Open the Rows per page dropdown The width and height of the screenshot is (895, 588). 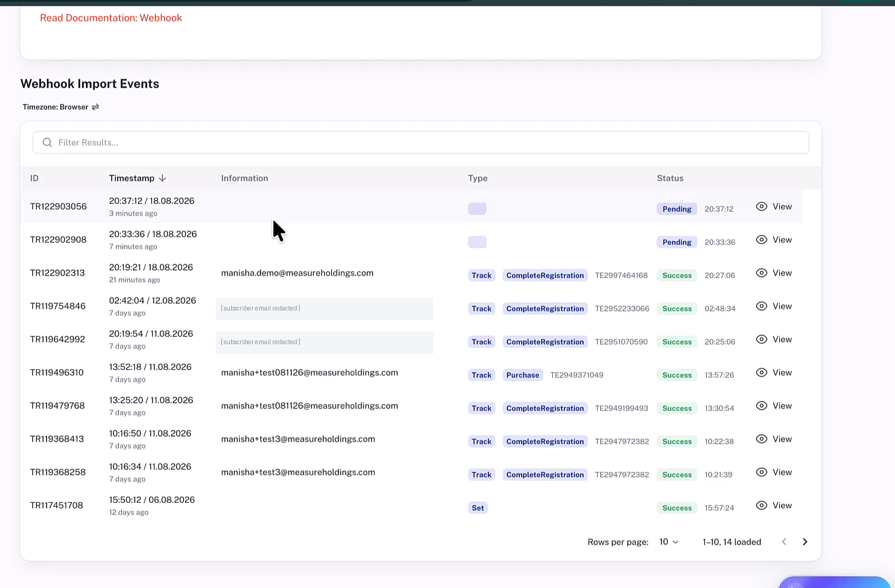(669, 542)
